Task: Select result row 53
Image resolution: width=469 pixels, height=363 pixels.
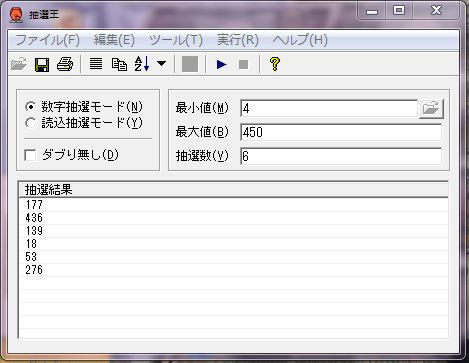Action: coord(234,257)
